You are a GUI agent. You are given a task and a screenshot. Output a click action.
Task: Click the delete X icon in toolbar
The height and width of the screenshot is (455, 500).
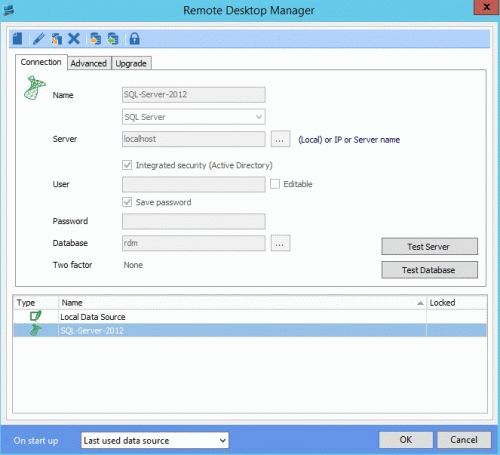coord(74,39)
